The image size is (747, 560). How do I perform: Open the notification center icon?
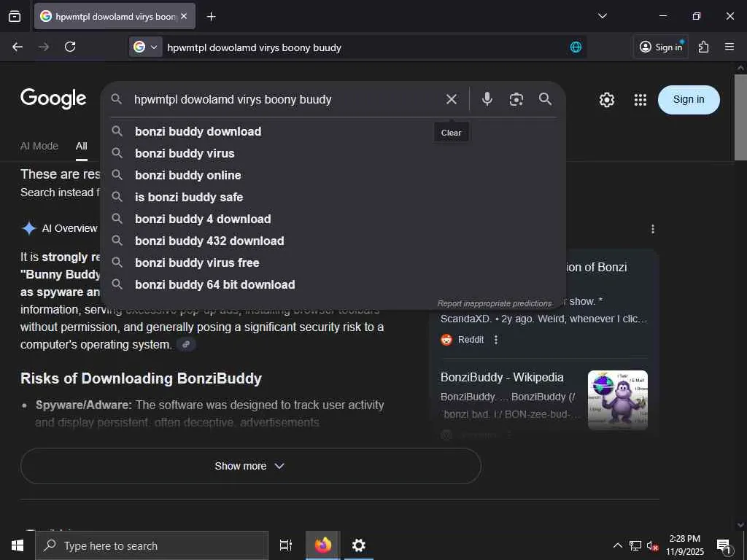724,546
